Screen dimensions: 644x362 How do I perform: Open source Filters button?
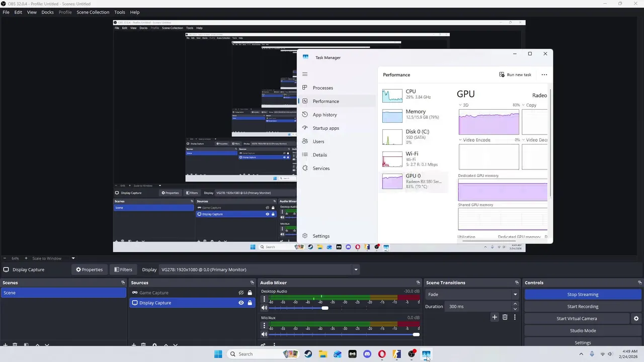coord(123,269)
